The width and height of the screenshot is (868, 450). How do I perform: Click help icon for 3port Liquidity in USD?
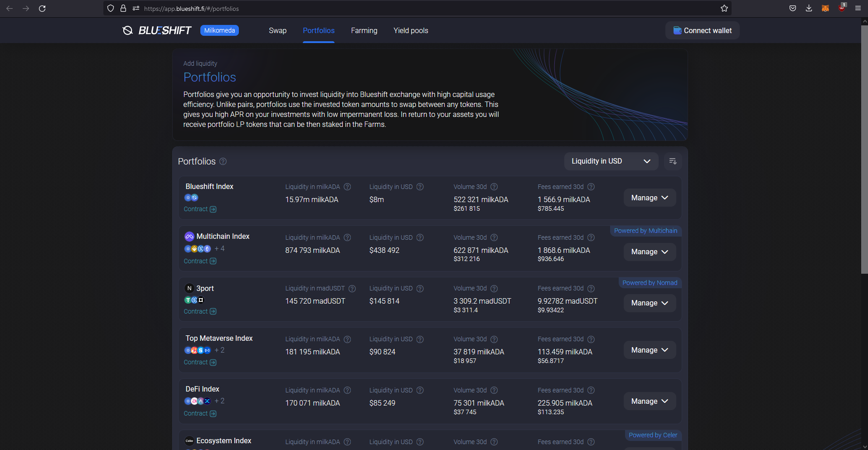tap(420, 289)
